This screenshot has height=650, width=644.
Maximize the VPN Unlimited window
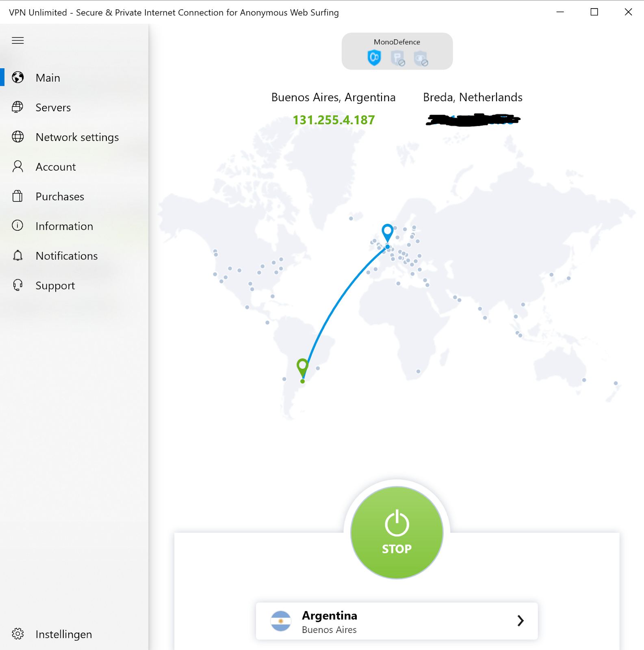[x=594, y=12]
